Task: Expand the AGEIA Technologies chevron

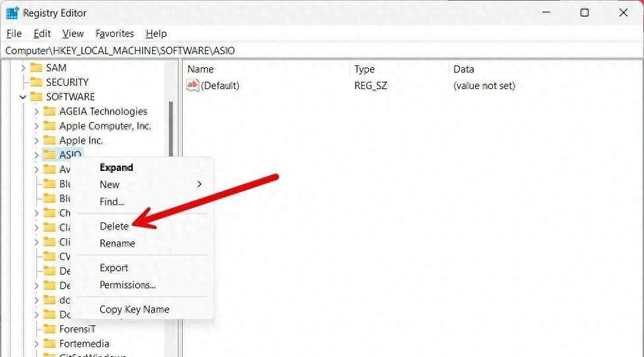Action: (x=36, y=112)
